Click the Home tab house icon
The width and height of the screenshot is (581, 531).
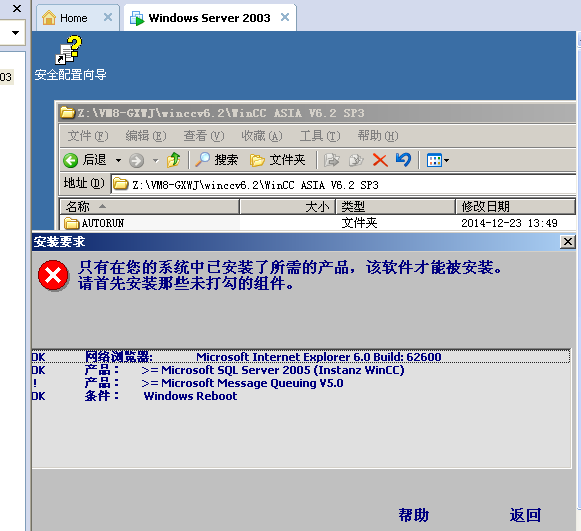click(49, 17)
